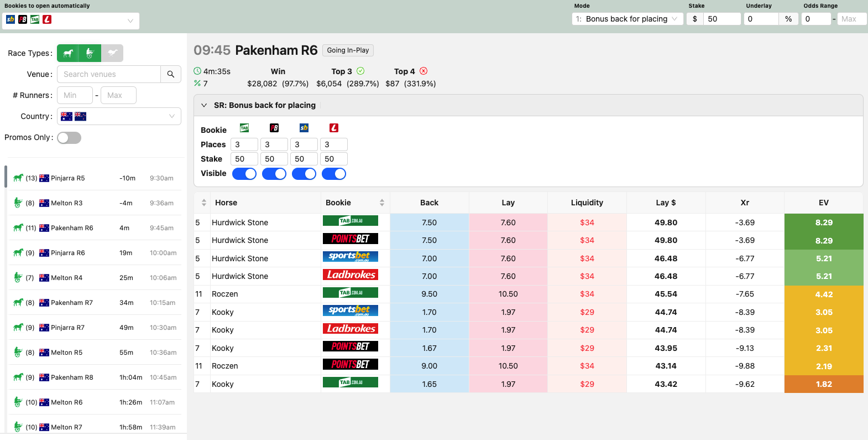
Task: Click the Runners Min field
Action: [x=75, y=95]
